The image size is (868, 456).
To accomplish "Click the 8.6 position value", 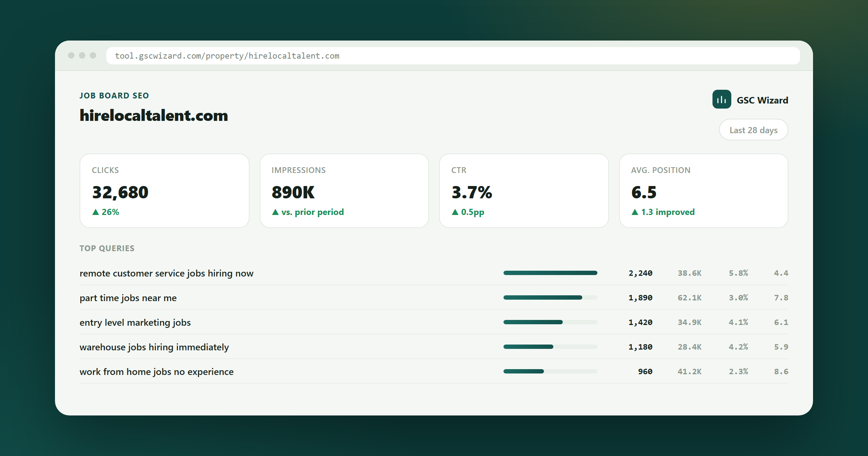I will click(781, 372).
